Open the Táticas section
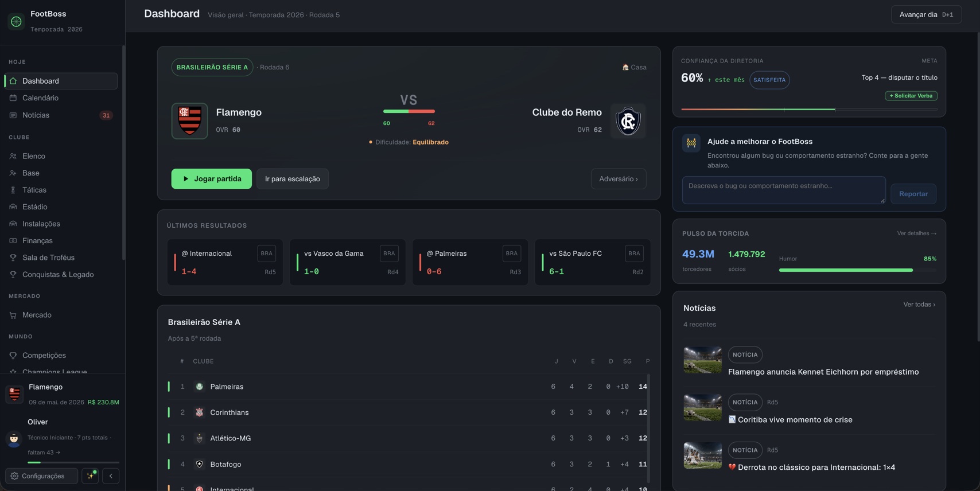This screenshot has width=980, height=491. click(61, 190)
